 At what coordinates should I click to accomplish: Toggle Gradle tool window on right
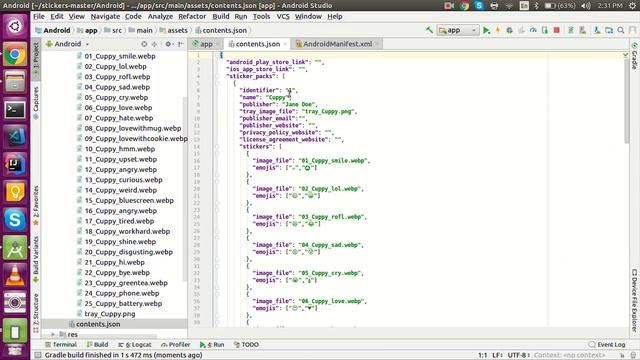634,56
